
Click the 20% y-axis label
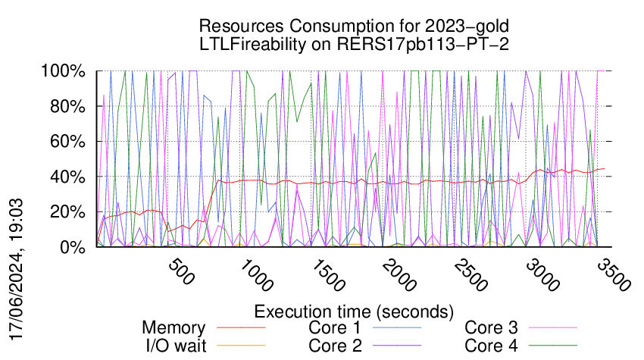pos(67,212)
